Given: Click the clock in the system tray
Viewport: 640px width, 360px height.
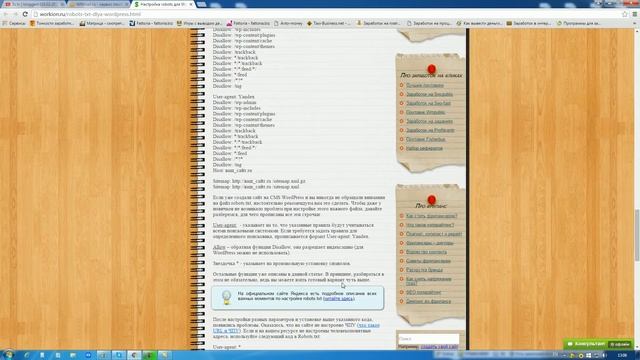Looking at the screenshot, I should click(622, 356).
